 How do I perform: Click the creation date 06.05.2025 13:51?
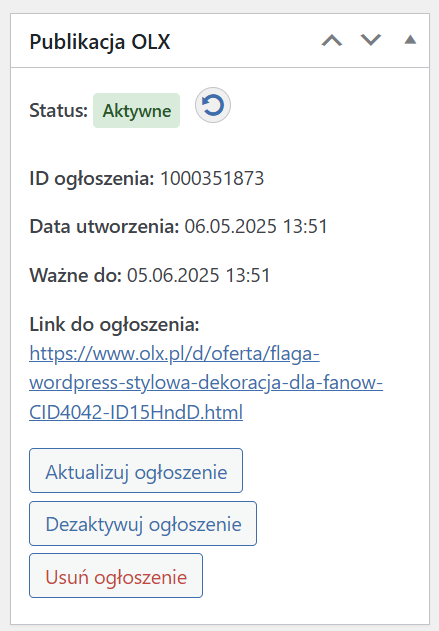256,226
